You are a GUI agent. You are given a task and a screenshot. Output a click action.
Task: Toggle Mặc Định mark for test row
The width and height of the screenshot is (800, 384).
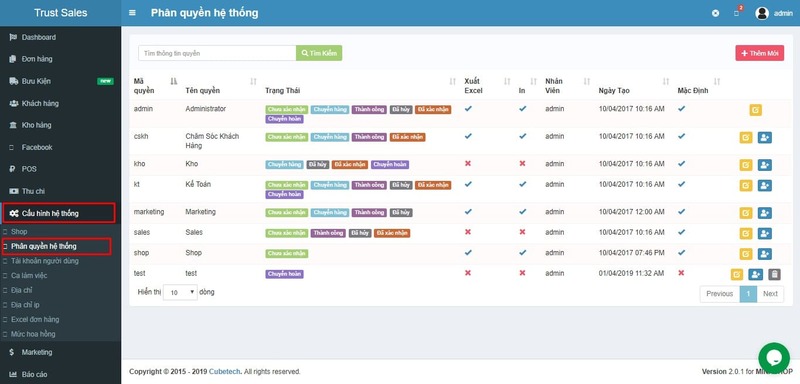tap(681, 273)
